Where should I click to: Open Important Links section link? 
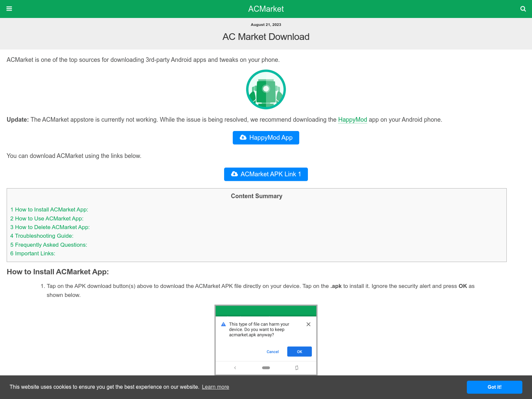(33, 253)
